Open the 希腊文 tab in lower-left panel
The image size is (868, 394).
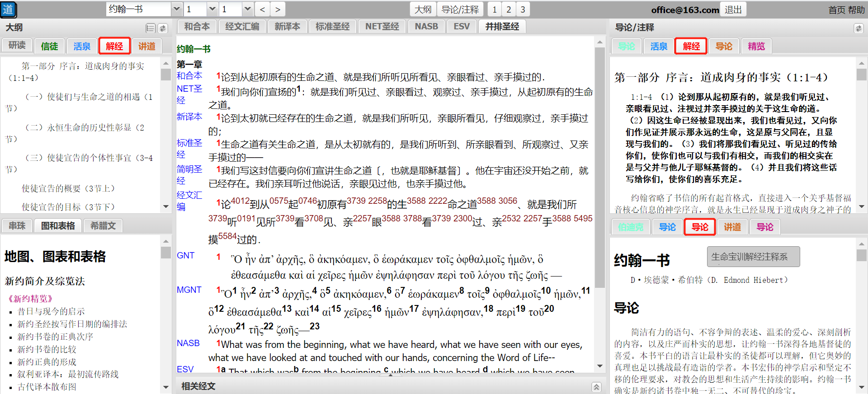[103, 225]
